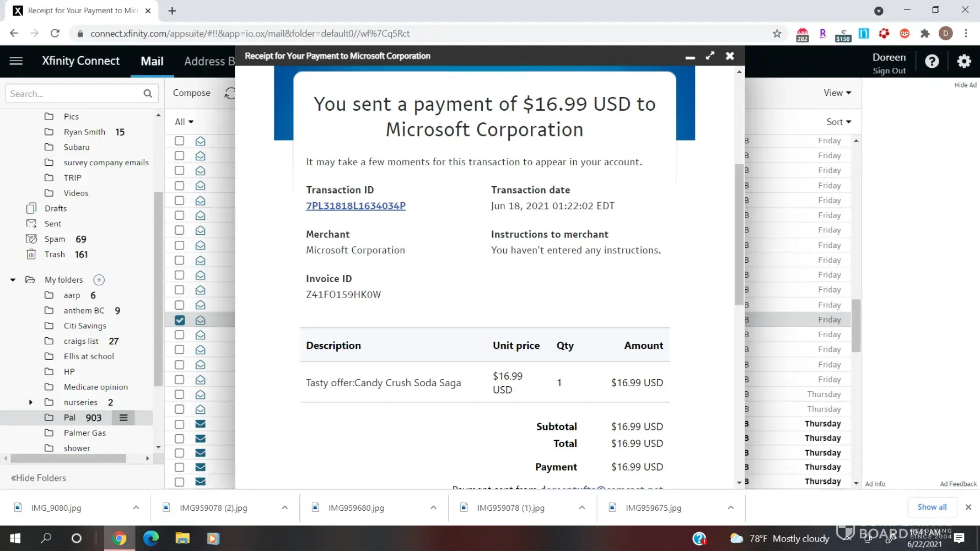Open the All filter dropdown
The image size is (980, 551).
[184, 122]
